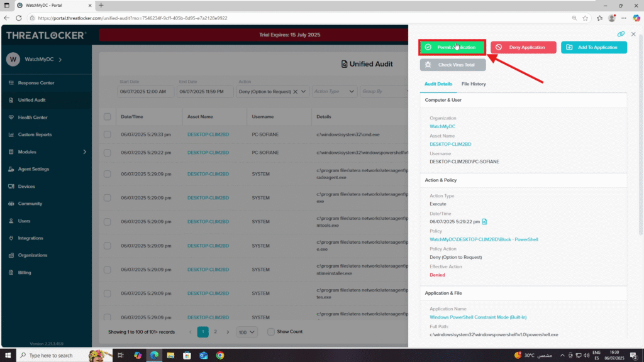
Task: Open Outlook from the taskbar
Action: tap(204, 356)
